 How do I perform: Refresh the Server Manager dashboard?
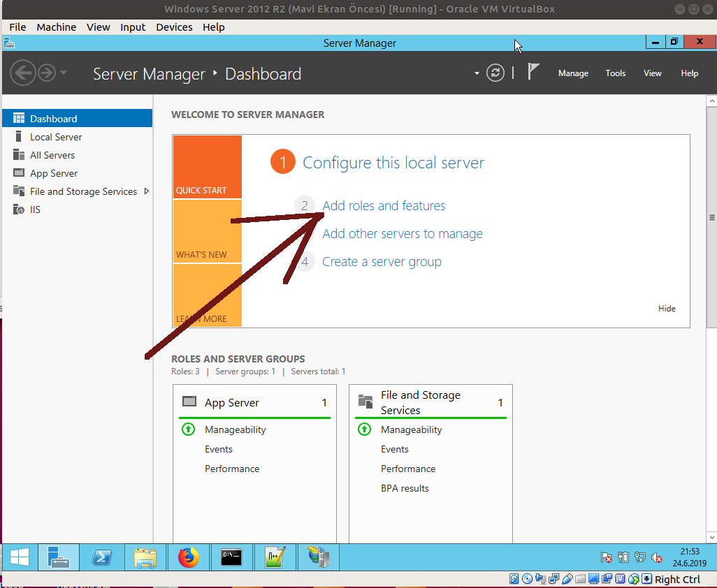pos(495,73)
